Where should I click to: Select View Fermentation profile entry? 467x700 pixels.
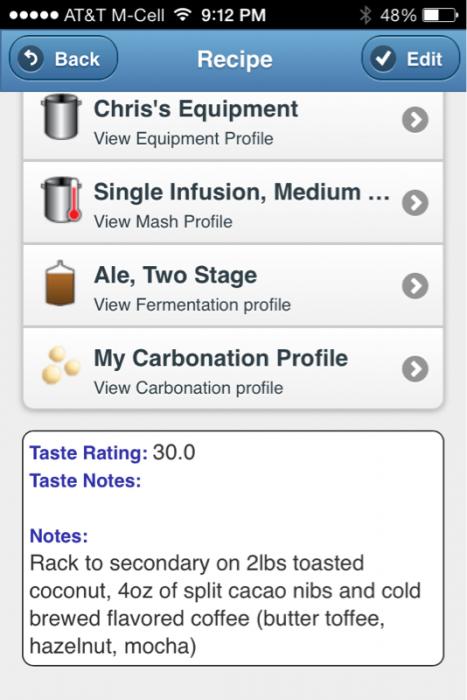point(233,286)
